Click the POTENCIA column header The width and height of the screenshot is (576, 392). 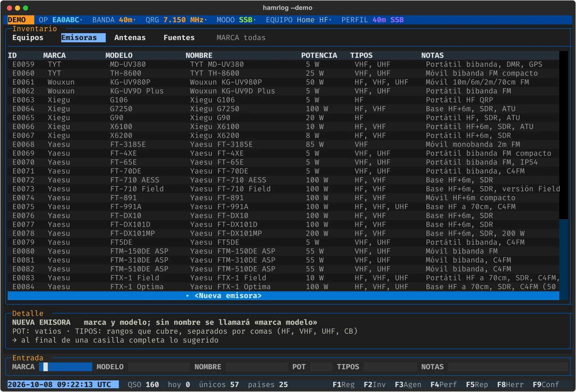click(319, 55)
